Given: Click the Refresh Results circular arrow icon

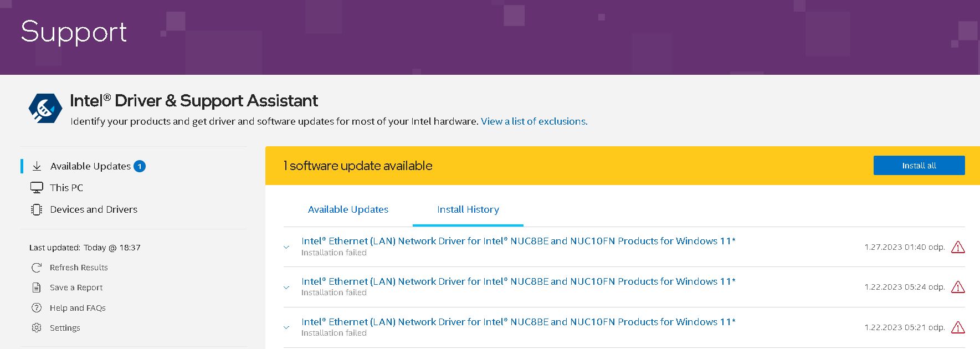Looking at the screenshot, I should click(x=37, y=268).
